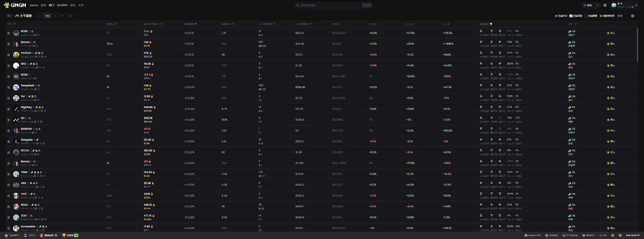This screenshot has width=644, height=239.
Task: Click the security check filter funnel icon
Action: [x=491, y=24]
